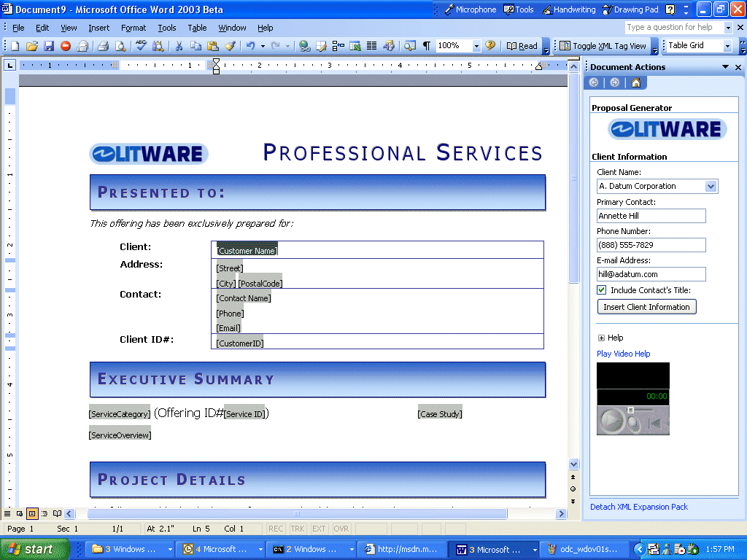Image resolution: width=747 pixels, height=560 pixels.
Task: Open Client Name combo box dropdown
Action: pos(711,186)
